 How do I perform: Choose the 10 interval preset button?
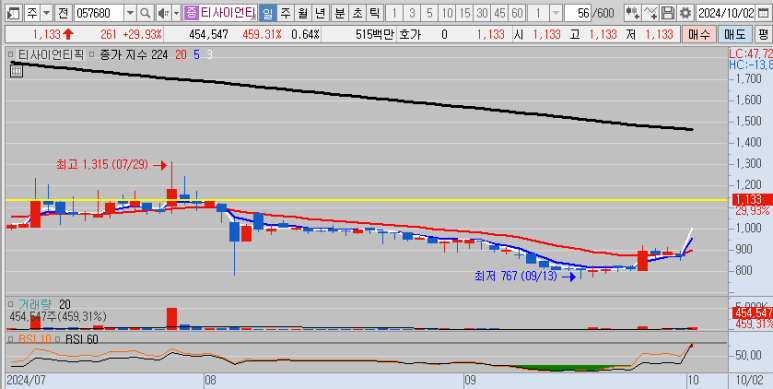[x=447, y=13]
